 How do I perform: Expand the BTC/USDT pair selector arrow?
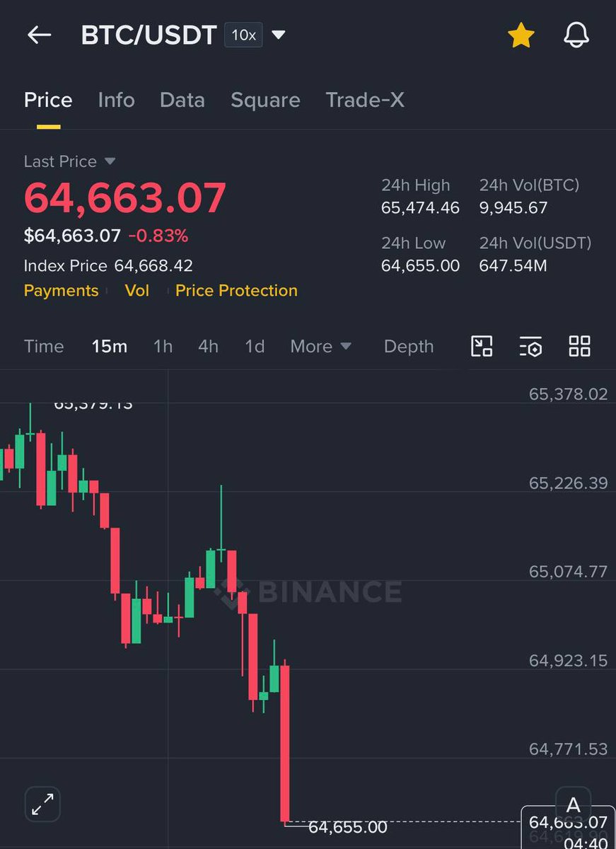(x=279, y=35)
